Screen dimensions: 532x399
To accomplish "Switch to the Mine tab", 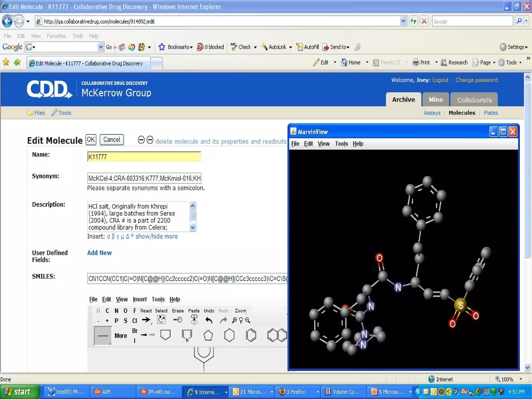I will [436, 100].
